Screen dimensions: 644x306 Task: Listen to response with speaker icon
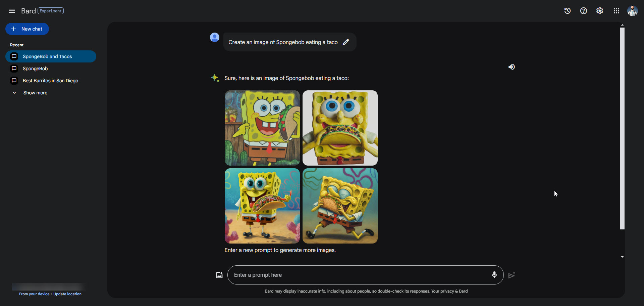(x=512, y=67)
